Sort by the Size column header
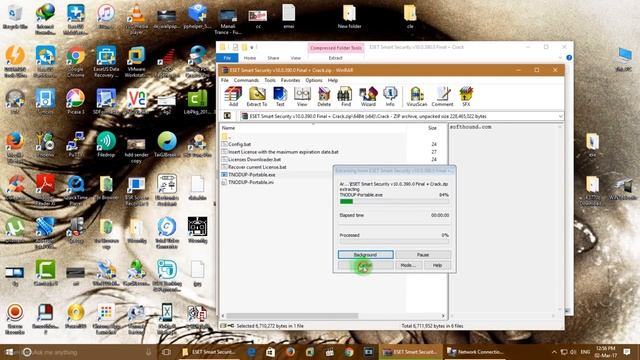The height and width of the screenshot is (360, 640). coord(432,128)
